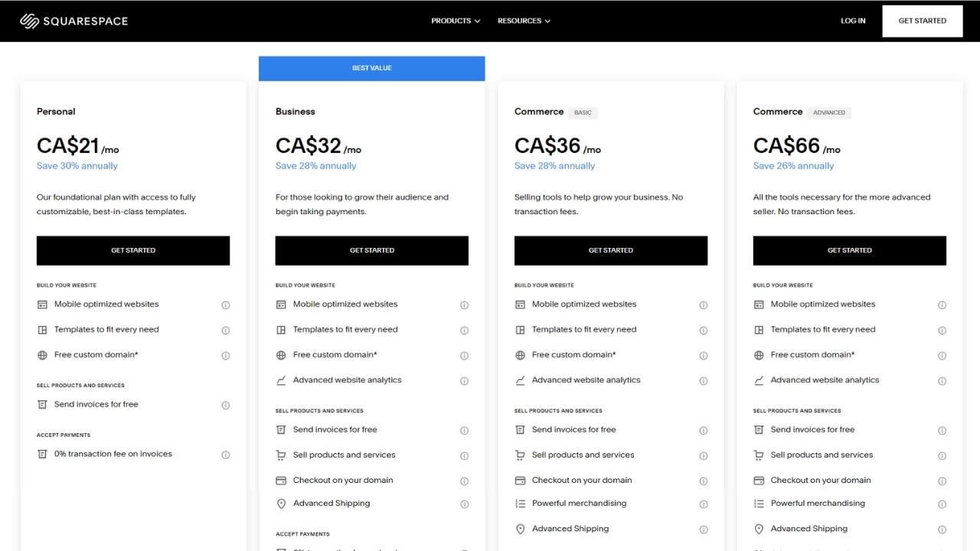
Task: Click the ADVANCED badge beside Commerce
Action: (829, 112)
